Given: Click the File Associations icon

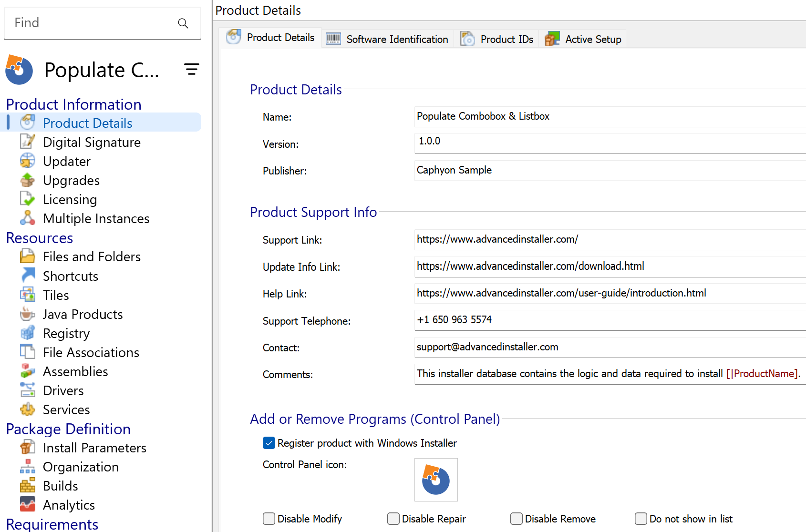Looking at the screenshot, I should pos(28,352).
